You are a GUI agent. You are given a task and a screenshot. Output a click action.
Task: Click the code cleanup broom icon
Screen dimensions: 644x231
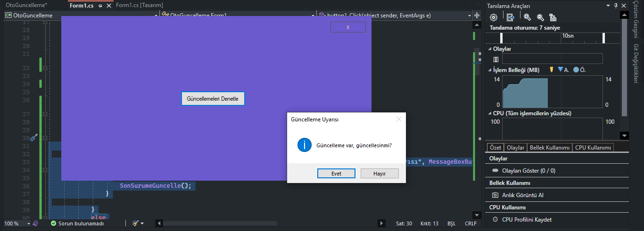pyautogui.click(x=135, y=223)
